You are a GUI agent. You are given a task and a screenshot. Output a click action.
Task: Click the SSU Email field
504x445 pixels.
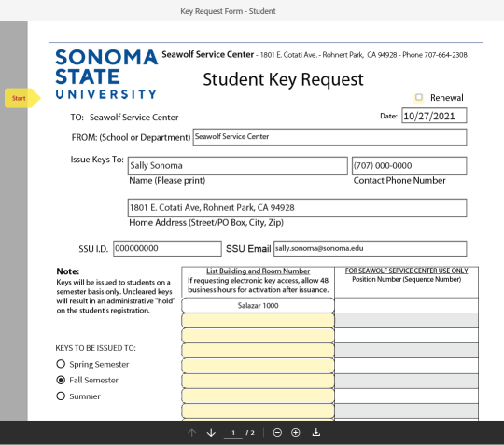370,249
